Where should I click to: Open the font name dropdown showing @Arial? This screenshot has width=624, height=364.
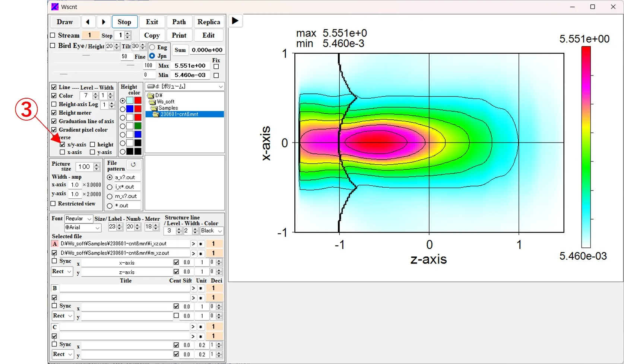83,228
